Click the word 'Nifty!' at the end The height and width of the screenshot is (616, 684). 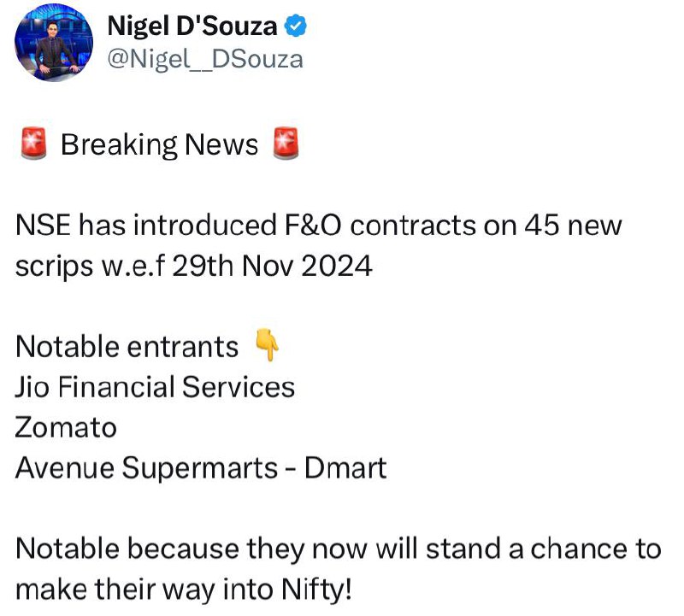(x=316, y=590)
